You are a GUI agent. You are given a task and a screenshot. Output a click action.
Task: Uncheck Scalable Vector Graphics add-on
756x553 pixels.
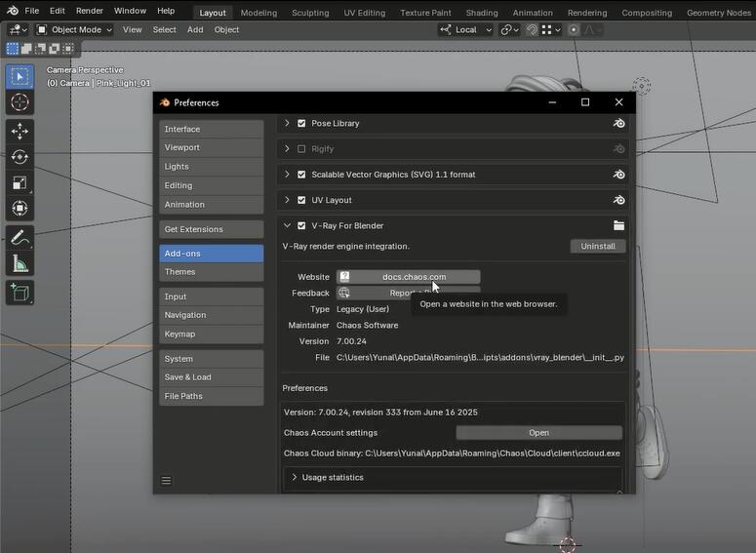coord(301,175)
